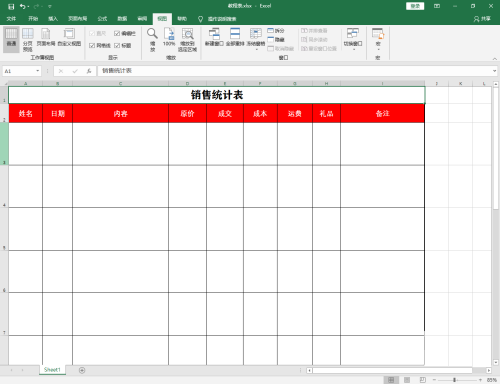Select header cell 内容

pos(121,113)
